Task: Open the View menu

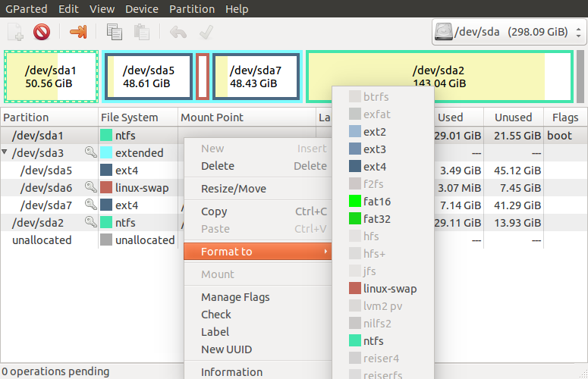Action: [x=102, y=8]
